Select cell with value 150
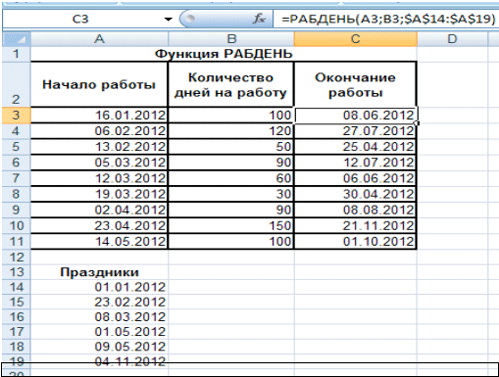 pyautogui.click(x=231, y=226)
